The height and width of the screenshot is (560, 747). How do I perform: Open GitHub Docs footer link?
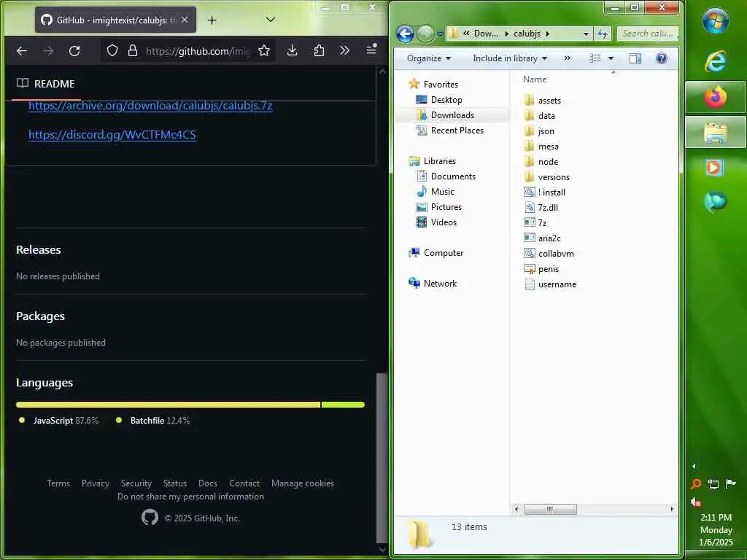(x=208, y=483)
